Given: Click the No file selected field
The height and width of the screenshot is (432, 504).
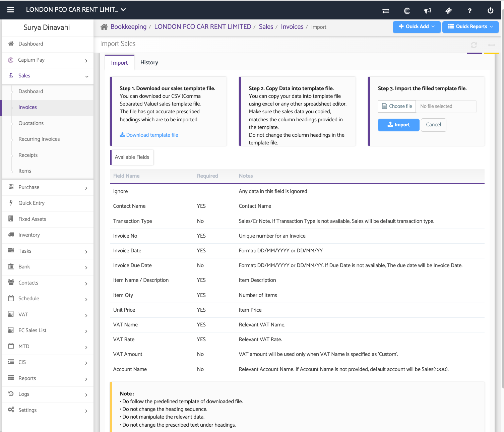Looking at the screenshot, I should 446,106.
